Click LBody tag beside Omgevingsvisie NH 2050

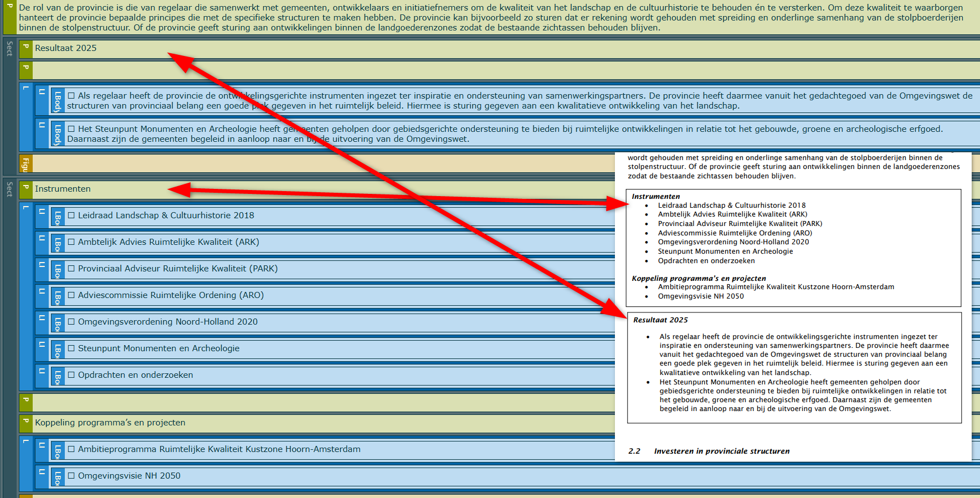(58, 477)
